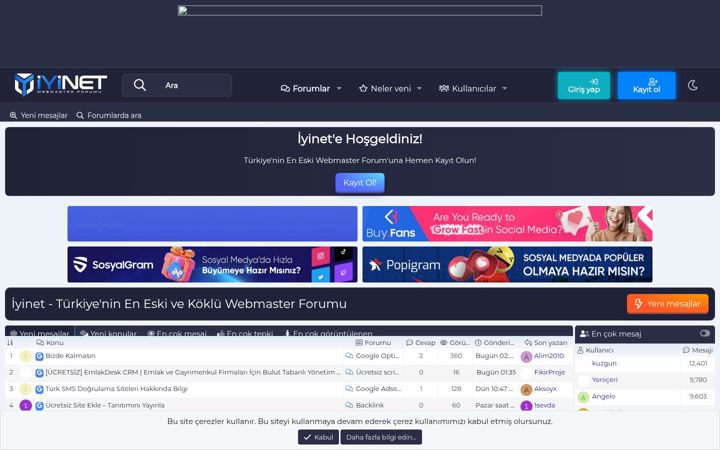This screenshot has width=720, height=450.
Task: Click Google icon beside Türk SMS topic
Action: coord(39,389)
